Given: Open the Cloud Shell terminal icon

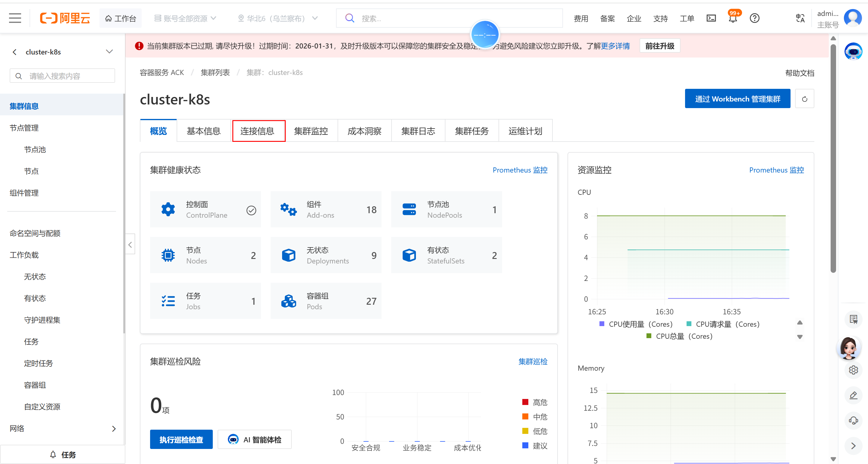Looking at the screenshot, I should 711,18.
